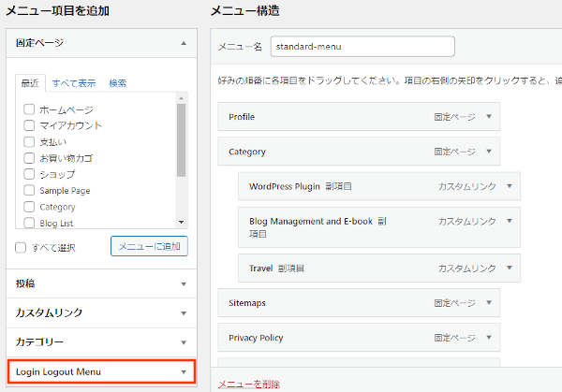
Task: Click the page list scroll-up arrow
Action: point(181,97)
